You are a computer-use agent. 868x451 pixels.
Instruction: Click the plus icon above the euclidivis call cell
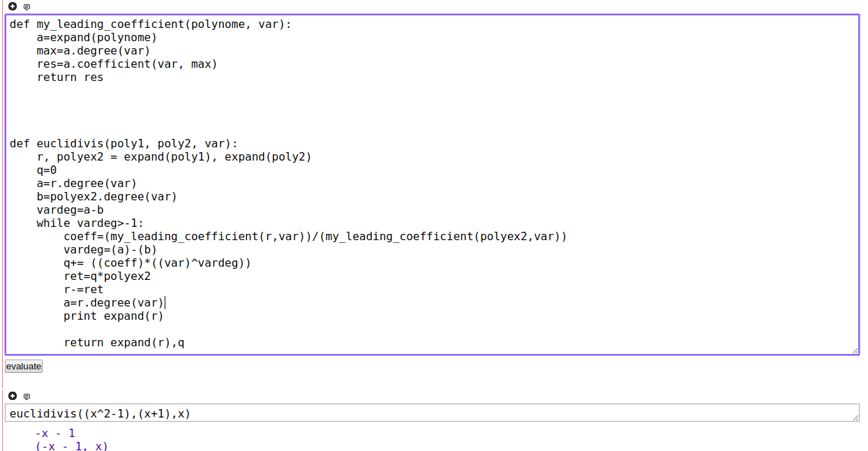[x=13, y=397]
